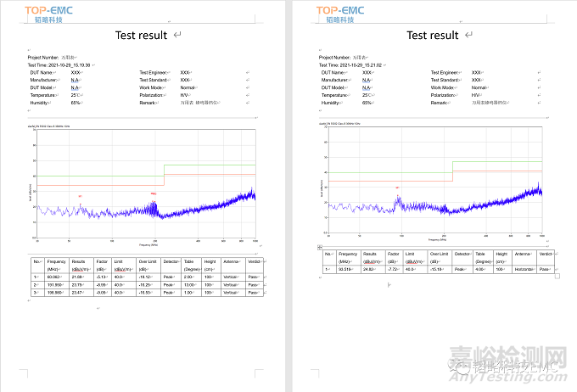Click the red peak marker on right chart

[x=396, y=188]
